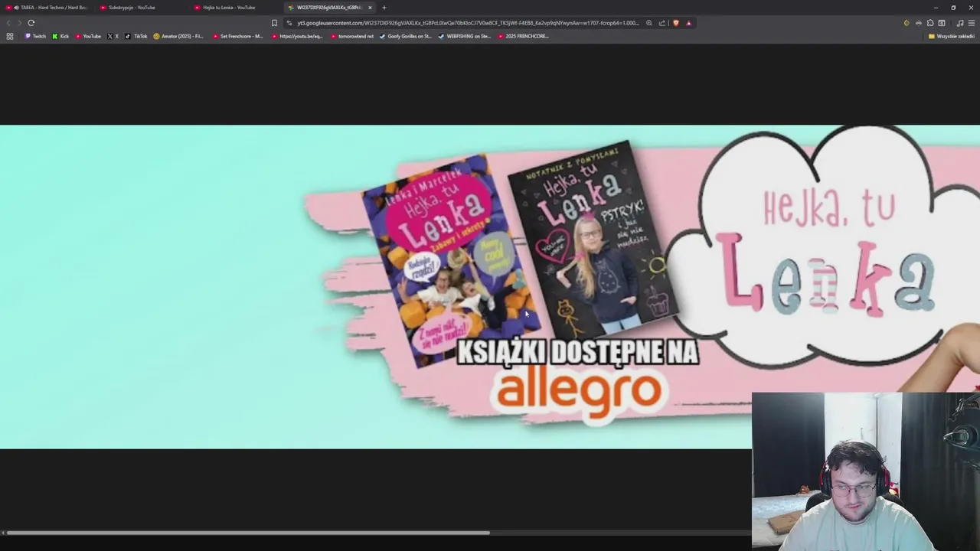Reload the current page
980x551 pixels.
click(31, 23)
